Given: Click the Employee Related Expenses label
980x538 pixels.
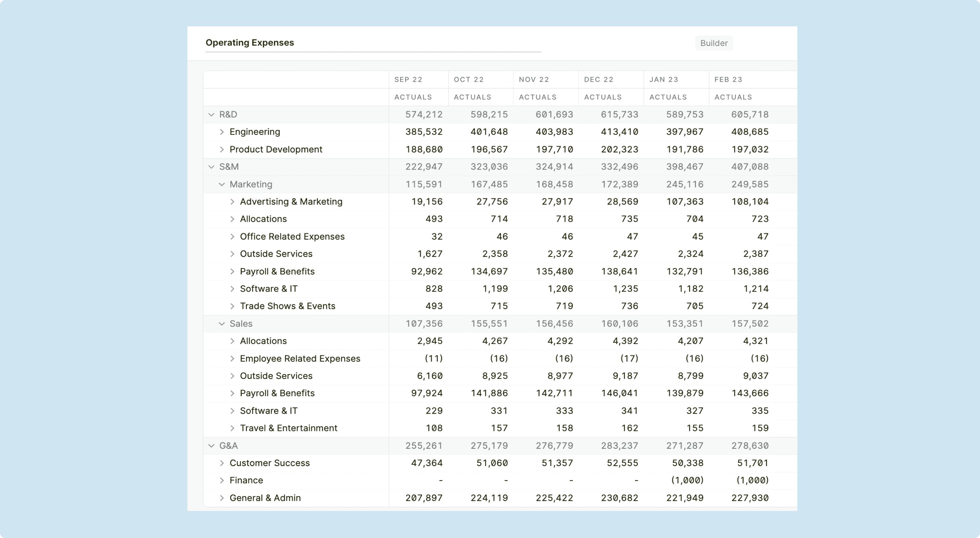Looking at the screenshot, I should 300,359.
